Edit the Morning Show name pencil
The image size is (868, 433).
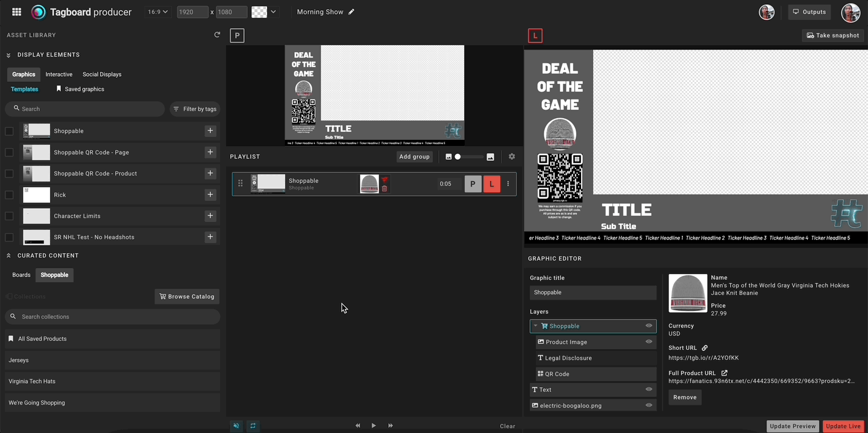click(351, 12)
